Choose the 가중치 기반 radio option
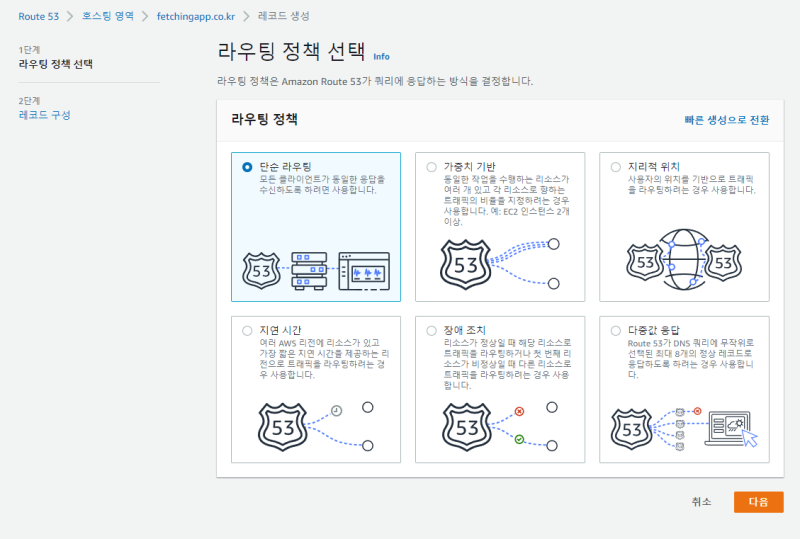This screenshot has height=539, width=800. pos(432,167)
